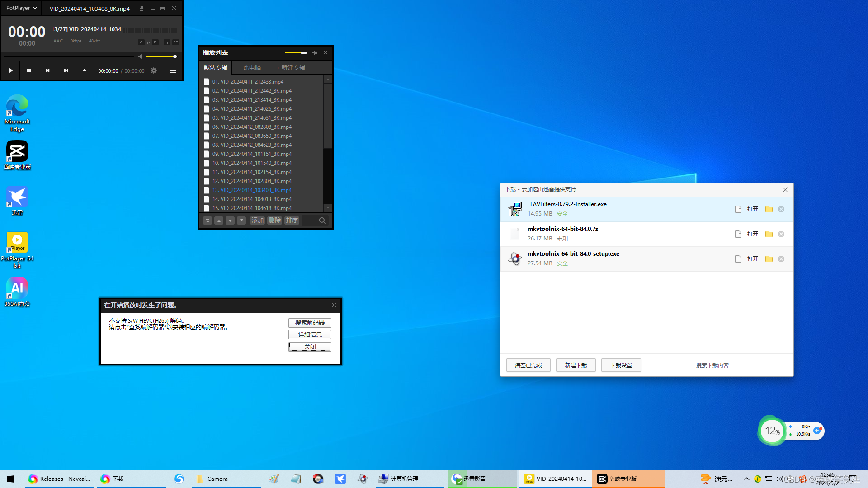Toggle shuffle playback mode

pos(176,42)
